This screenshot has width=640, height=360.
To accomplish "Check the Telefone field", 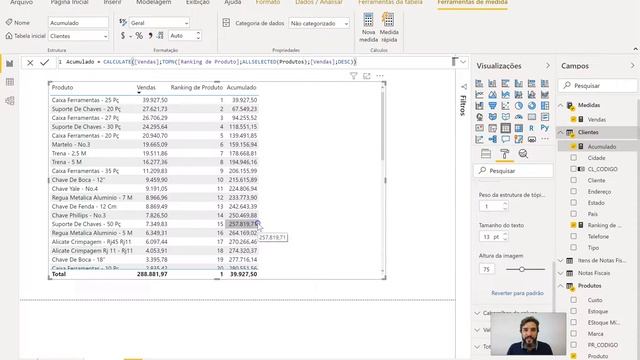I will pyautogui.click(x=573, y=236).
